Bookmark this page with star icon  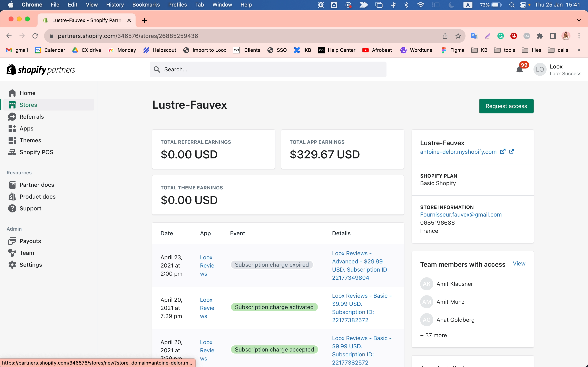pyautogui.click(x=458, y=36)
